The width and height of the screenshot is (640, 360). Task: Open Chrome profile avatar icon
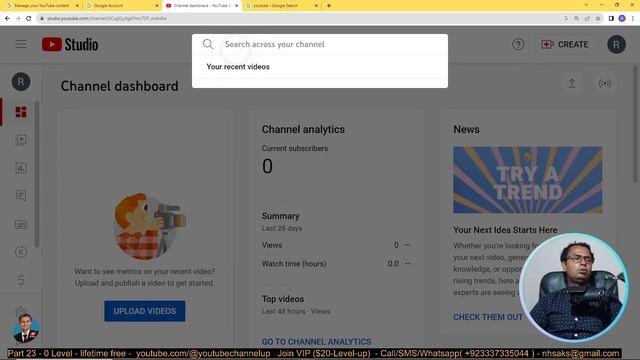click(622, 18)
